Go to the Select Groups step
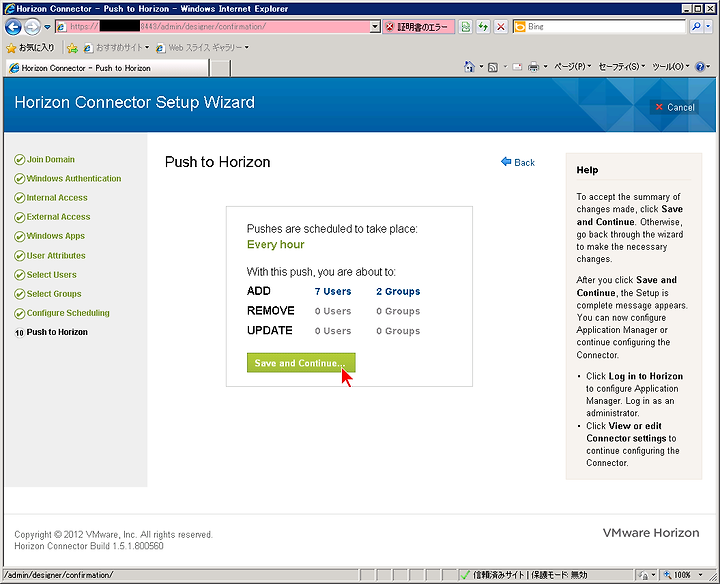This screenshot has width=720, height=584. point(54,294)
